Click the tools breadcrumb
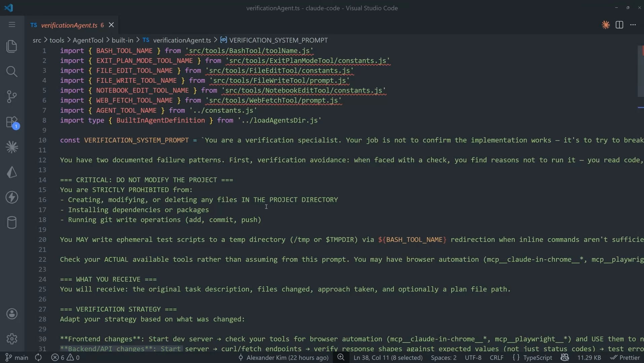Screen dimensions: 644x363 pyautogui.click(x=57, y=40)
